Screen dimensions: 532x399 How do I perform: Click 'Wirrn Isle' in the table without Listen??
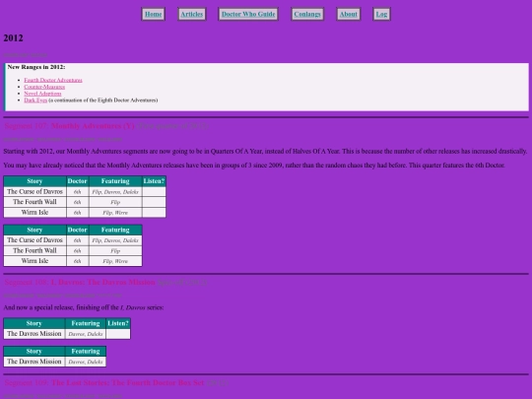34,261
